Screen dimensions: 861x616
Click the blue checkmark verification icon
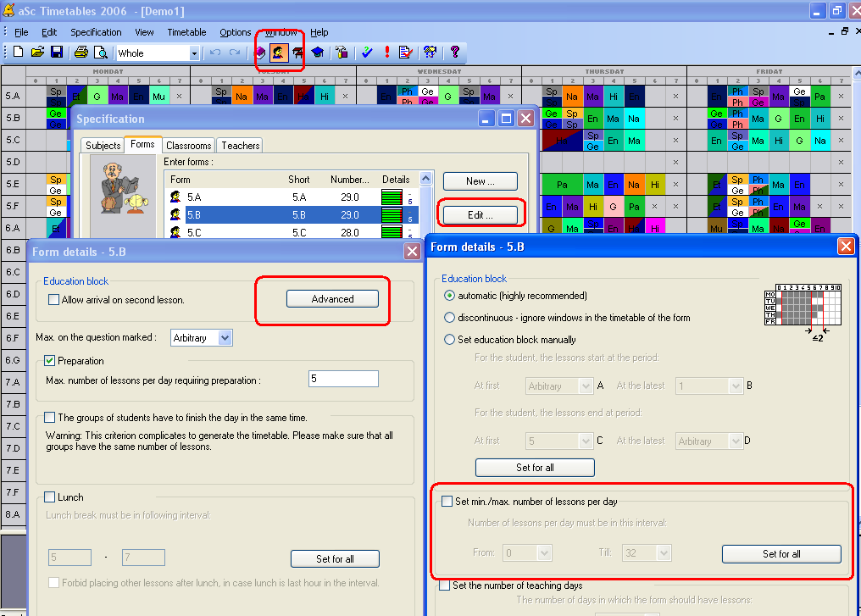pos(367,53)
